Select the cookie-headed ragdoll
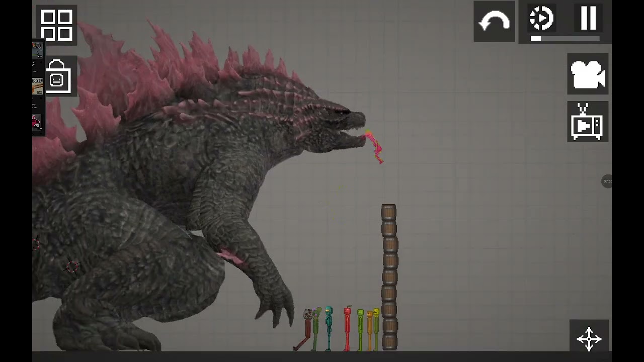Image resolution: width=644 pixels, height=362 pixels. point(307,329)
